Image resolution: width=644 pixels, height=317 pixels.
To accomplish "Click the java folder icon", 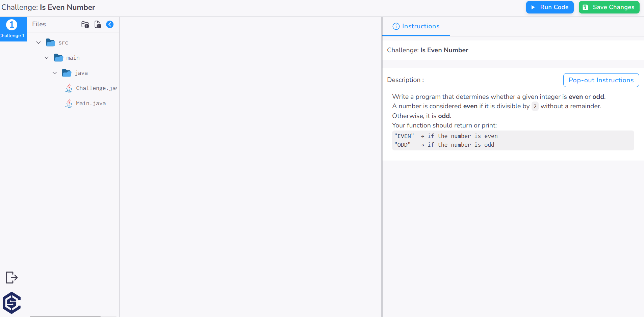I will click(x=67, y=73).
